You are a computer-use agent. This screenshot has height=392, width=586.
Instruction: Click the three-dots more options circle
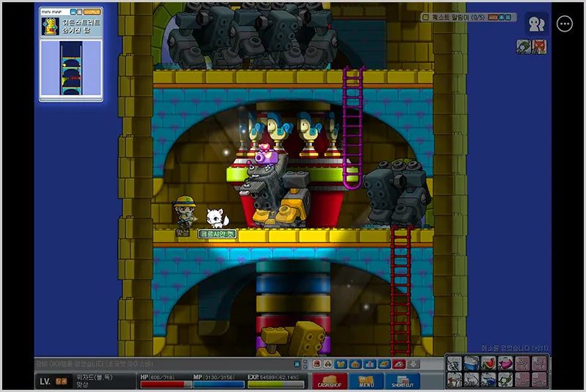point(564,24)
